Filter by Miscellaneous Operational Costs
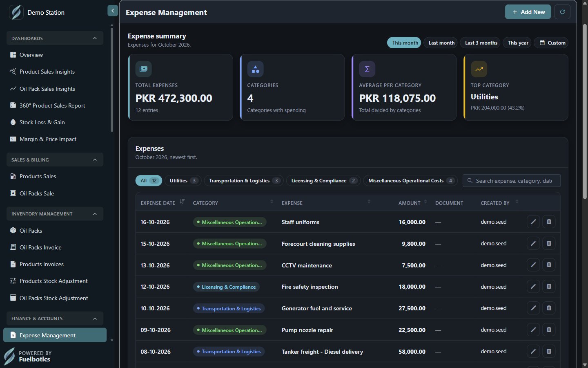588x368 pixels. tap(410, 180)
